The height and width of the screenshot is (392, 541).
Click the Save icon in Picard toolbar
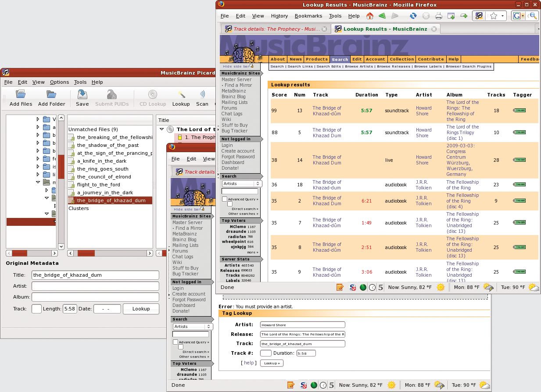[x=82, y=94]
